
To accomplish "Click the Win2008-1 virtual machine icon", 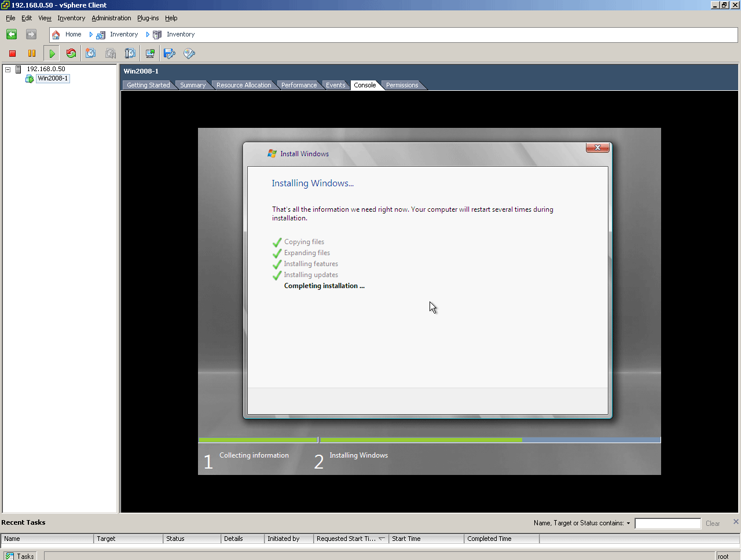I will [30, 79].
